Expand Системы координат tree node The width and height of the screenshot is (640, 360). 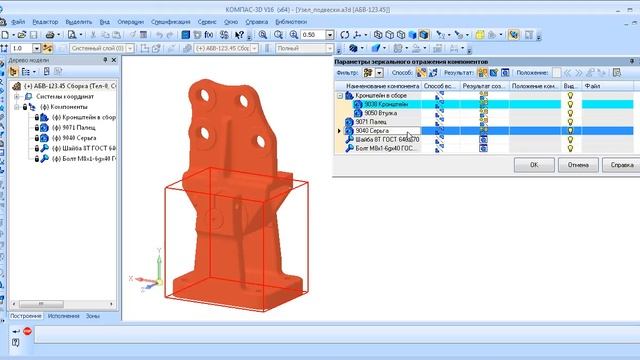tap(17, 96)
